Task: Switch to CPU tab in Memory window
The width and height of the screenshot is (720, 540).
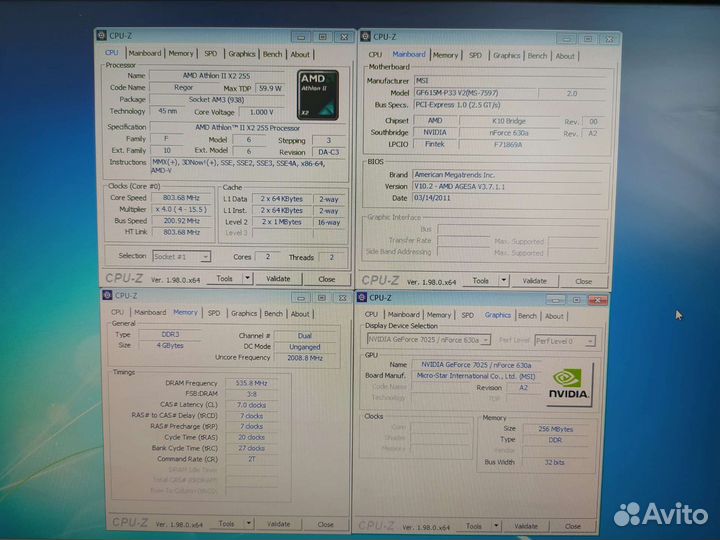Action: 117,312
